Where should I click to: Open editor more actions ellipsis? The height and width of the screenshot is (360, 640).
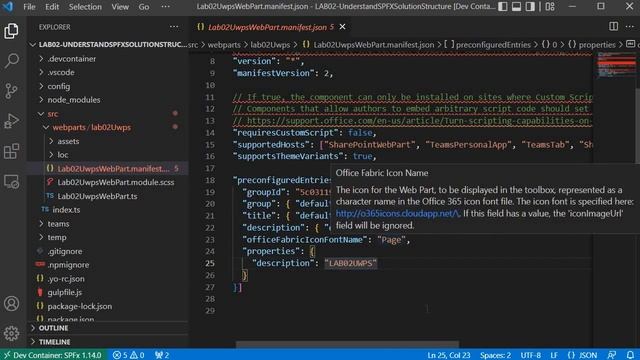click(x=629, y=27)
